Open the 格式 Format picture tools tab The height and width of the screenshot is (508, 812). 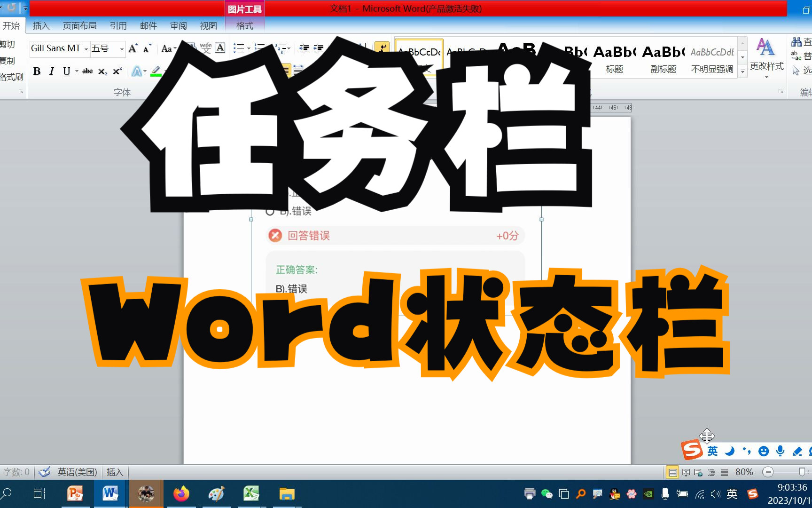coord(244,25)
